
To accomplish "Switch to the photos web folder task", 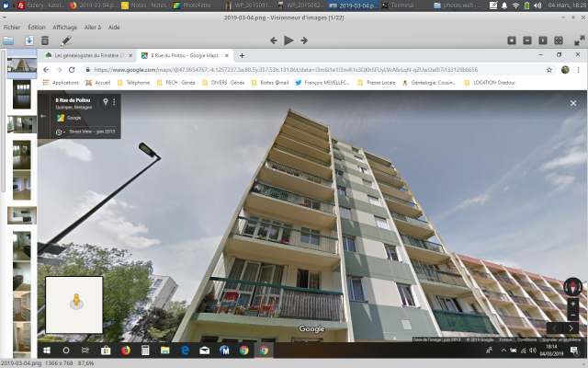I will 458,6.
